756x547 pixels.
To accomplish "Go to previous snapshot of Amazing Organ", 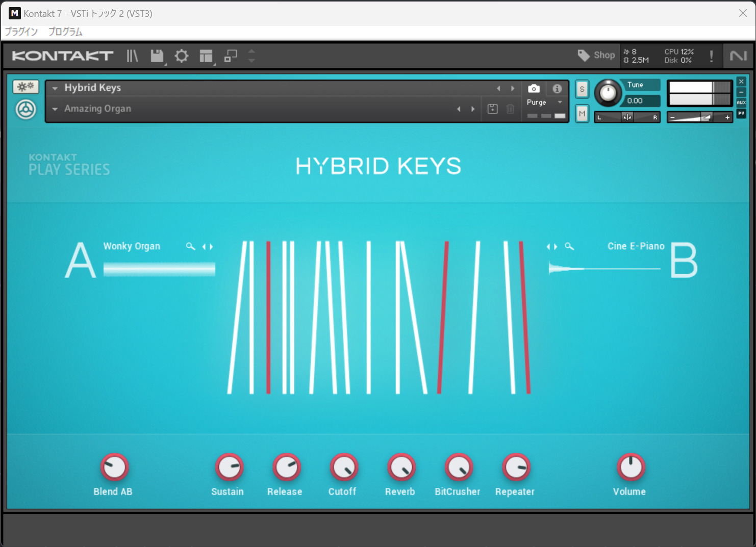I will [x=459, y=109].
